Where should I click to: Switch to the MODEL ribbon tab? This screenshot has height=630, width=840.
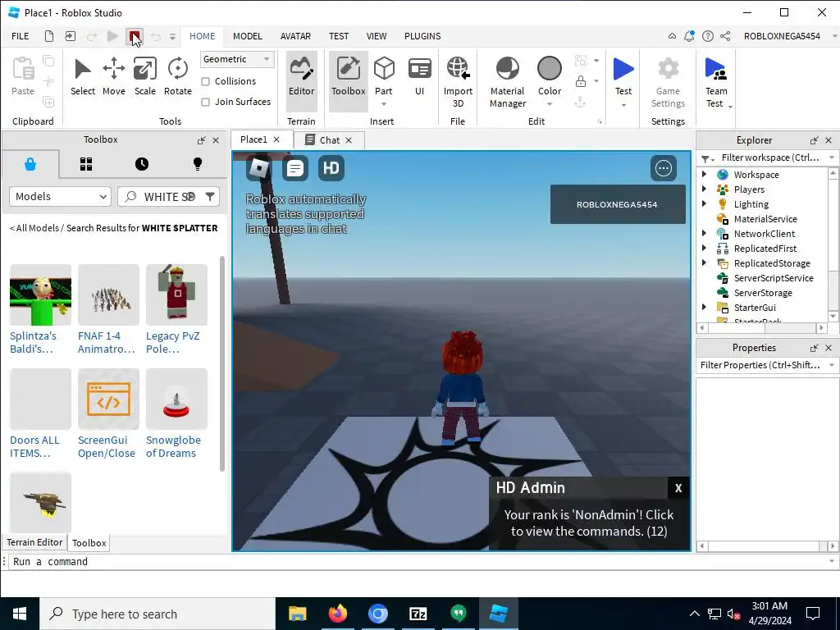click(x=248, y=36)
